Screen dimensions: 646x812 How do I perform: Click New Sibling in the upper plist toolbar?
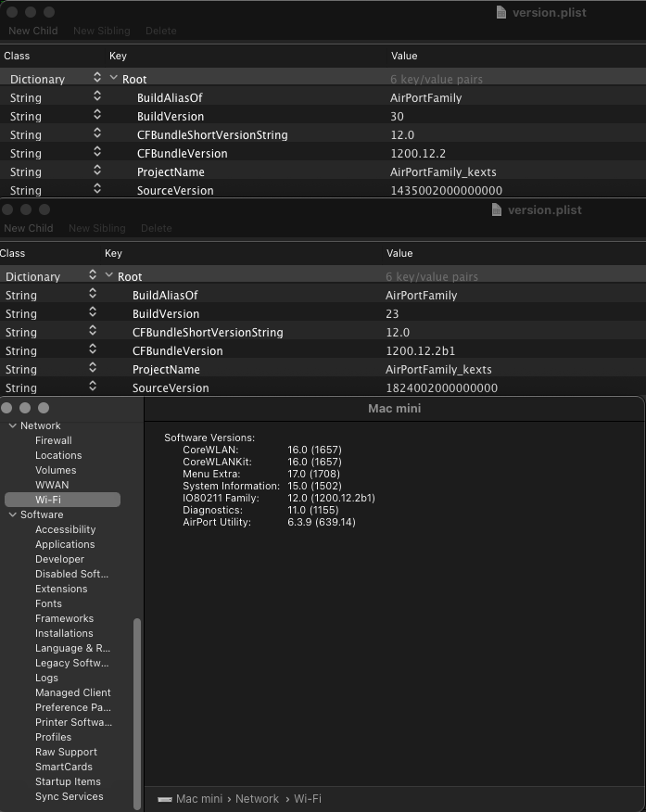pos(101,31)
